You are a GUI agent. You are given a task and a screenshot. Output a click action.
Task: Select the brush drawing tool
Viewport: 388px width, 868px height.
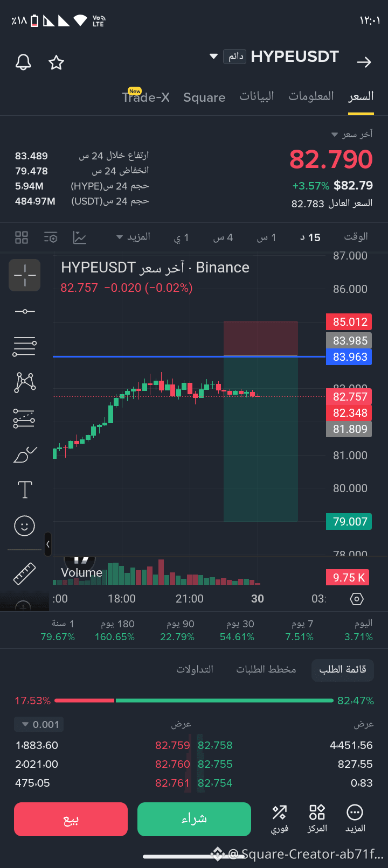click(25, 455)
